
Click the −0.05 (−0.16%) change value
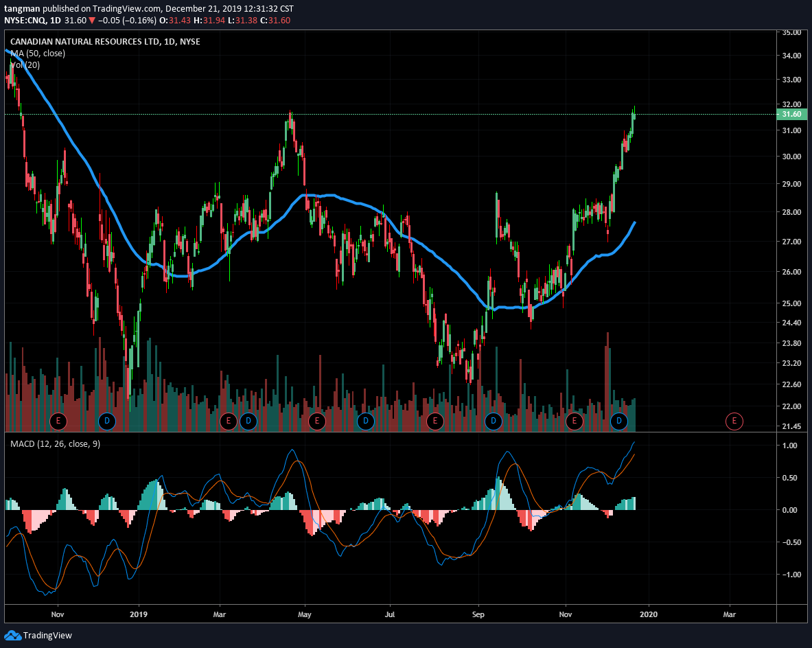tap(127, 20)
